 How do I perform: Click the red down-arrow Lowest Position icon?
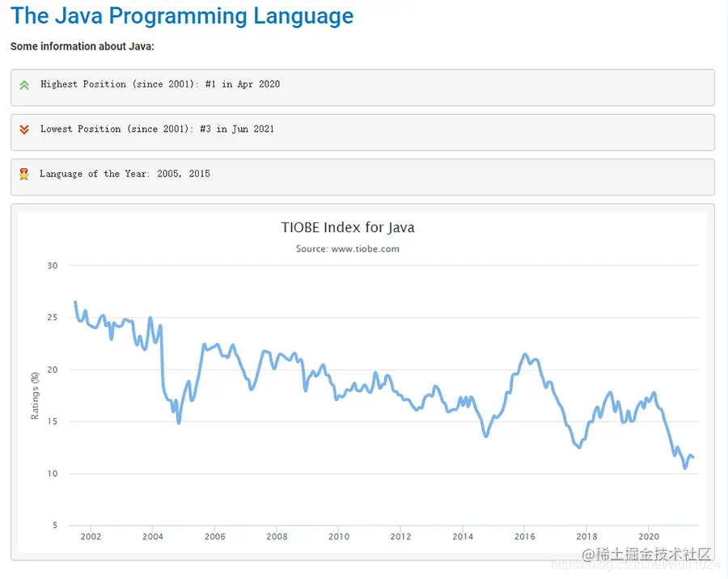[24, 129]
